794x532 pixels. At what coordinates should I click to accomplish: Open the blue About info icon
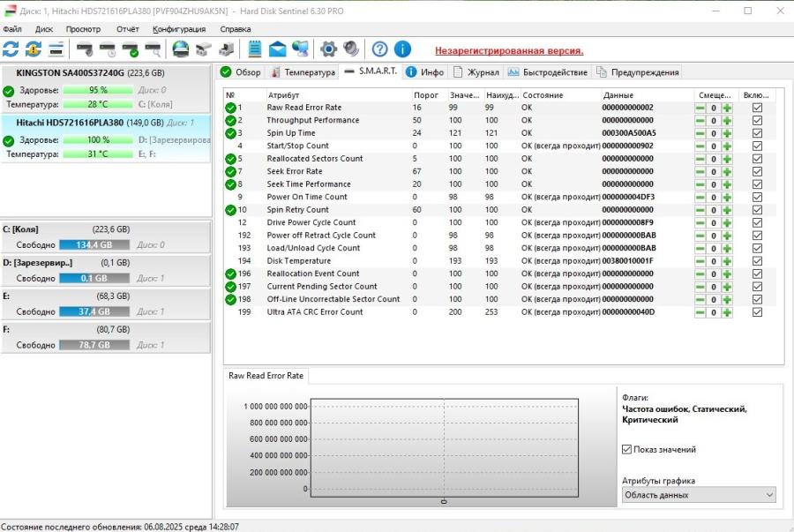[x=402, y=49]
